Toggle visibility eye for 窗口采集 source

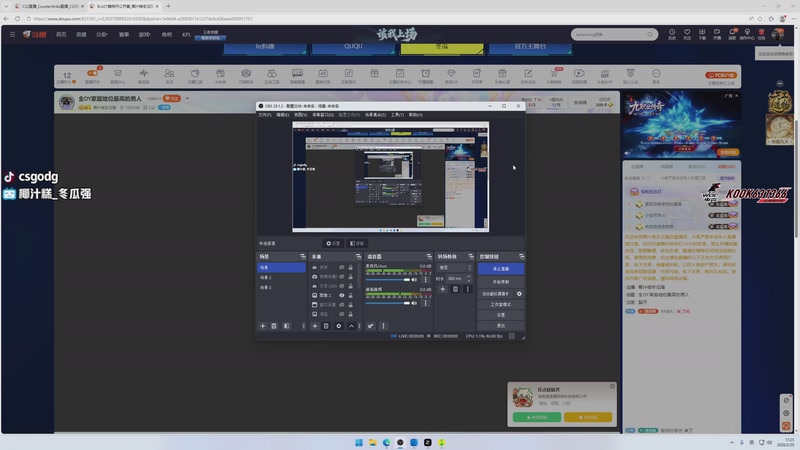342,305
